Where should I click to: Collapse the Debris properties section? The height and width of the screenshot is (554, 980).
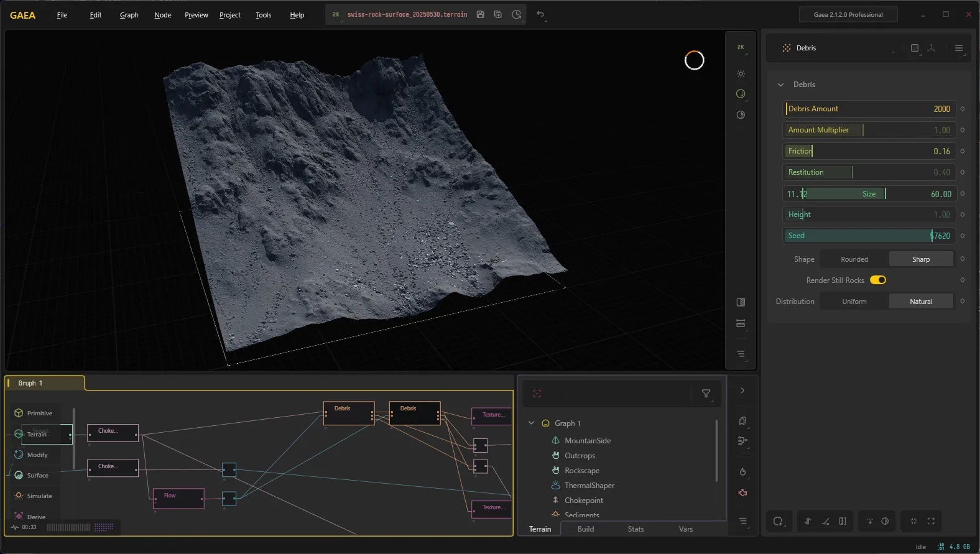[x=780, y=85]
